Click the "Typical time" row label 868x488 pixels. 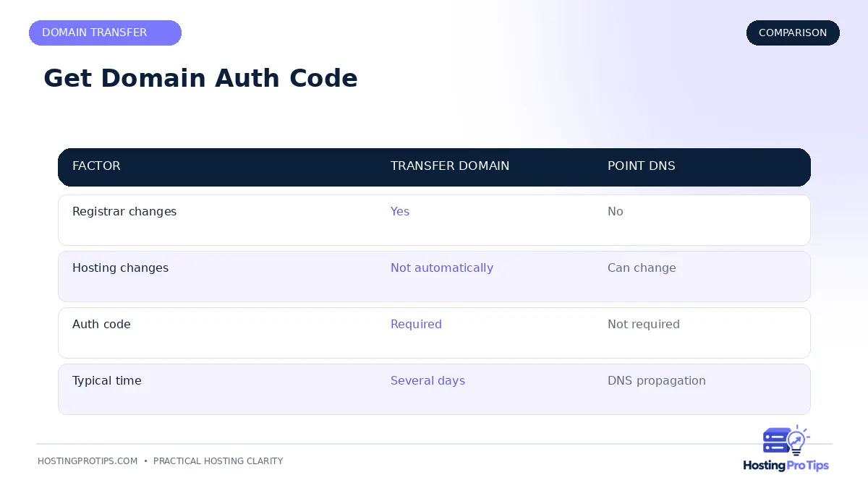click(x=107, y=381)
